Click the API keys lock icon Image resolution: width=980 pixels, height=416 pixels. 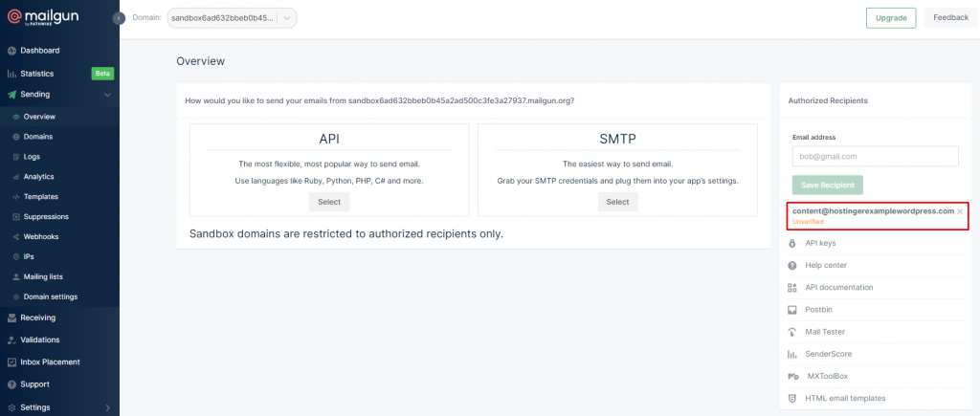tap(792, 243)
